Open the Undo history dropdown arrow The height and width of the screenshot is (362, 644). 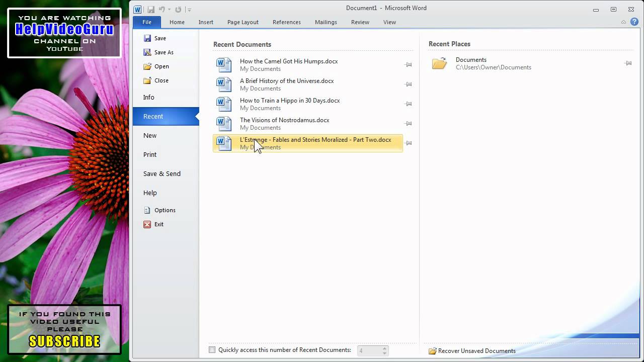(x=169, y=10)
